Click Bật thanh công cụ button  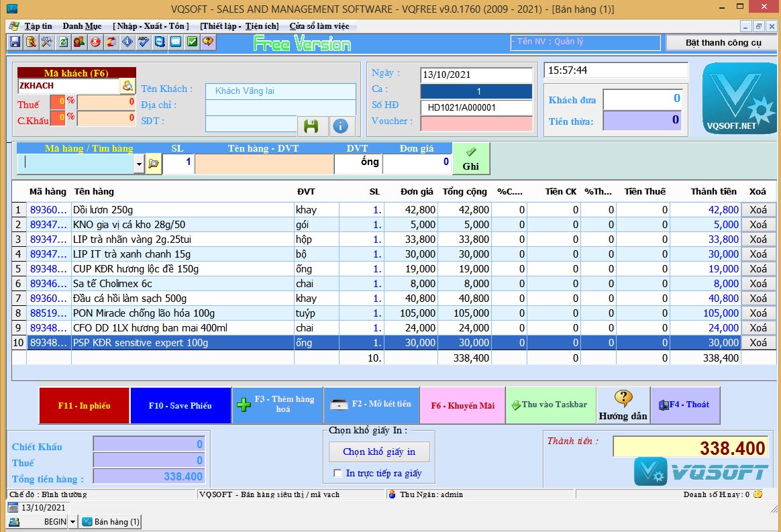coord(723,43)
